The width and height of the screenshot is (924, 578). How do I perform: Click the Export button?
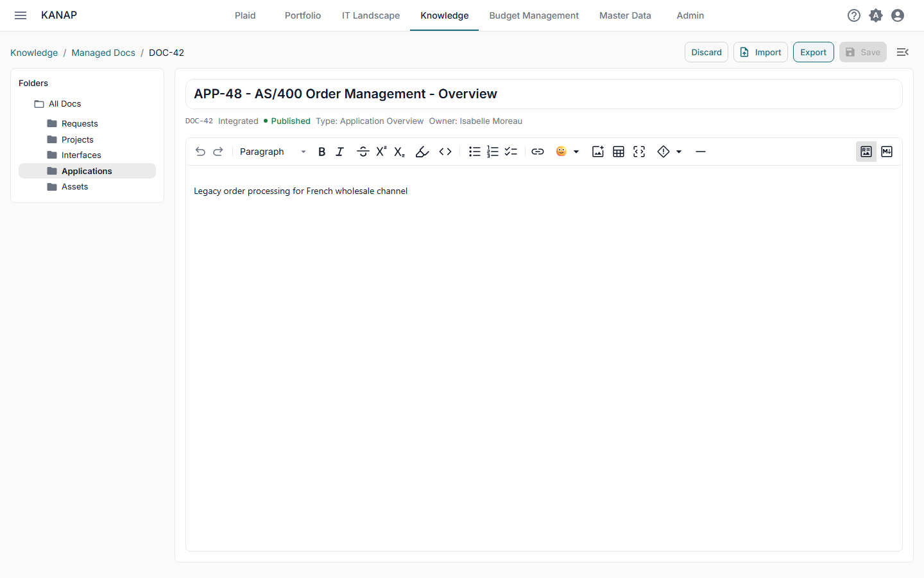point(814,52)
